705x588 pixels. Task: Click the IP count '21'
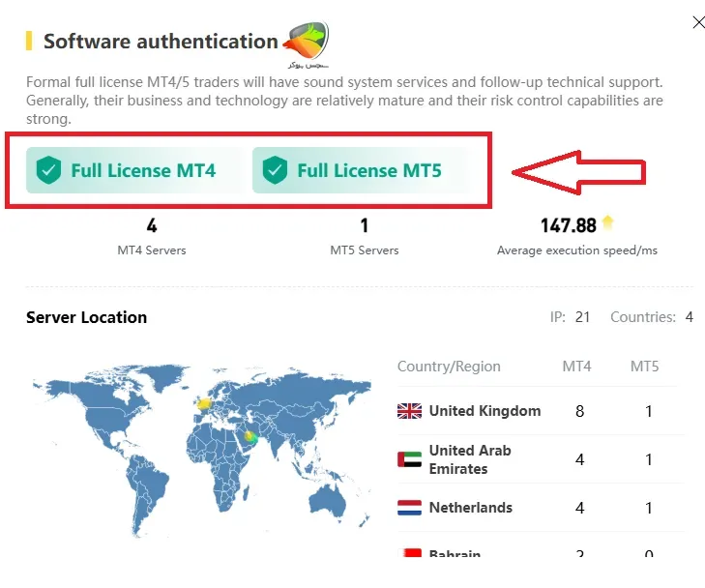(x=582, y=317)
